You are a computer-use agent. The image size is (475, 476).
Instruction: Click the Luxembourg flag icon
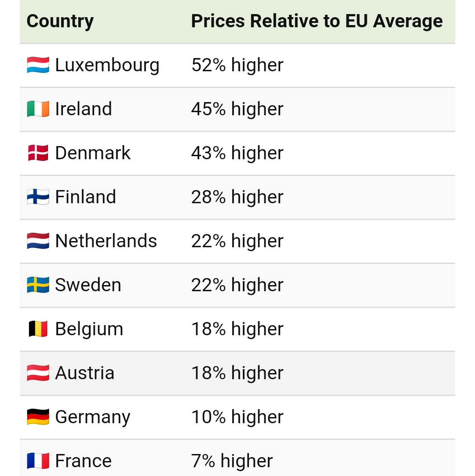pyautogui.click(x=38, y=65)
